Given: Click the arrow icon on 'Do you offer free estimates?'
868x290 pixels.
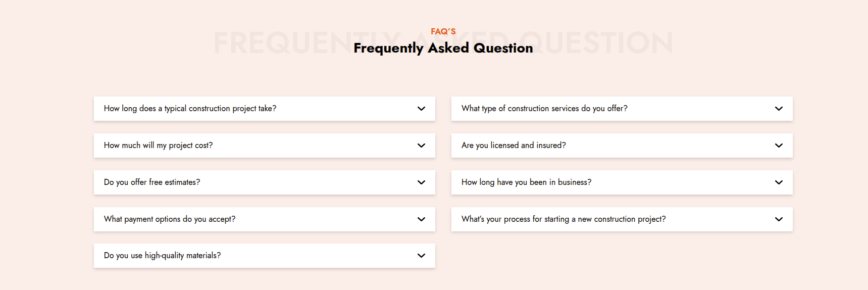Looking at the screenshot, I should pos(421,182).
